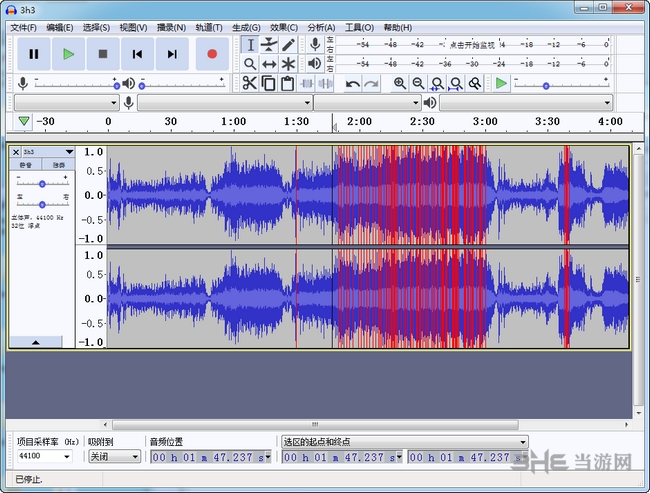Screen dimensions: 650x493
Task: Click the horizontal scrollbar thumb
Action: click(x=315, y=425)
